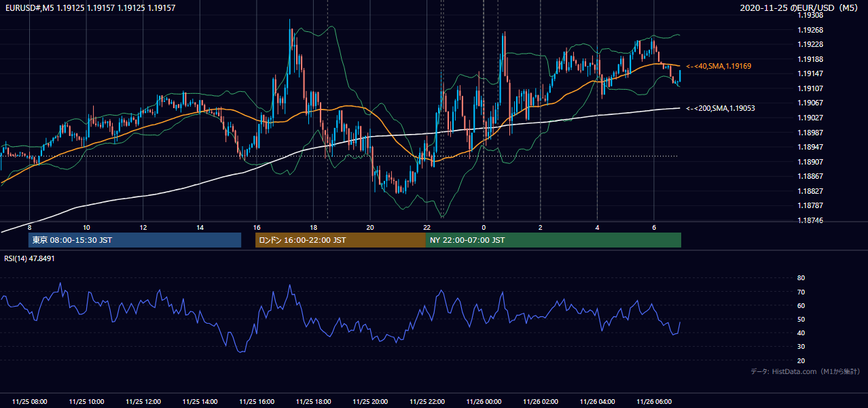Click hour tick 14 under the price chart

(x=200, y=227)
